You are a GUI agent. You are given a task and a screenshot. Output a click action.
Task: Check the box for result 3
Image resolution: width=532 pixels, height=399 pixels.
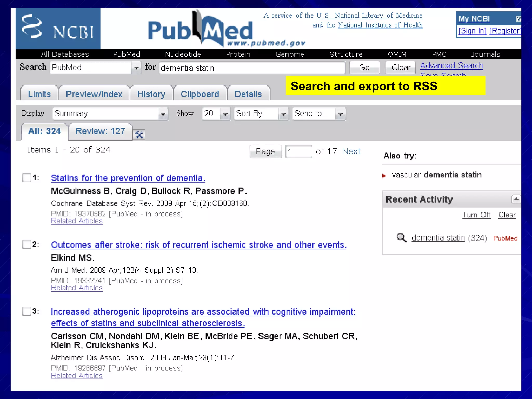[x=26, y=311]
